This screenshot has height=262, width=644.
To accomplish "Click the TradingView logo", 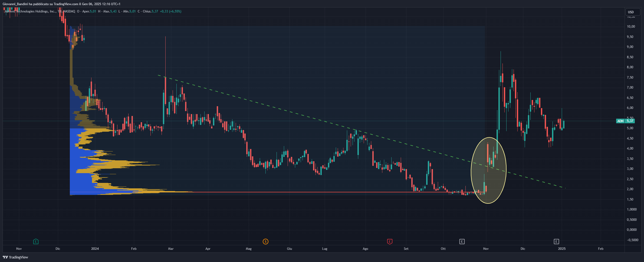I will 15,257.
